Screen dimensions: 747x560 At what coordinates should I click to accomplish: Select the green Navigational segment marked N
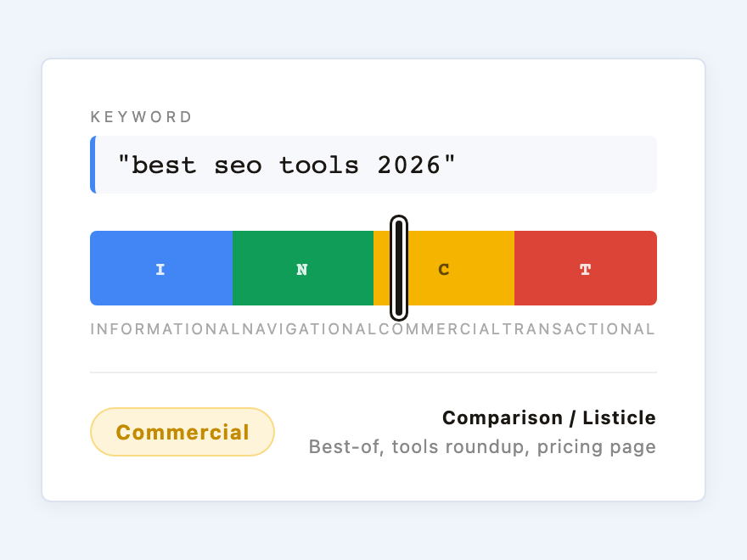(303, 268)
